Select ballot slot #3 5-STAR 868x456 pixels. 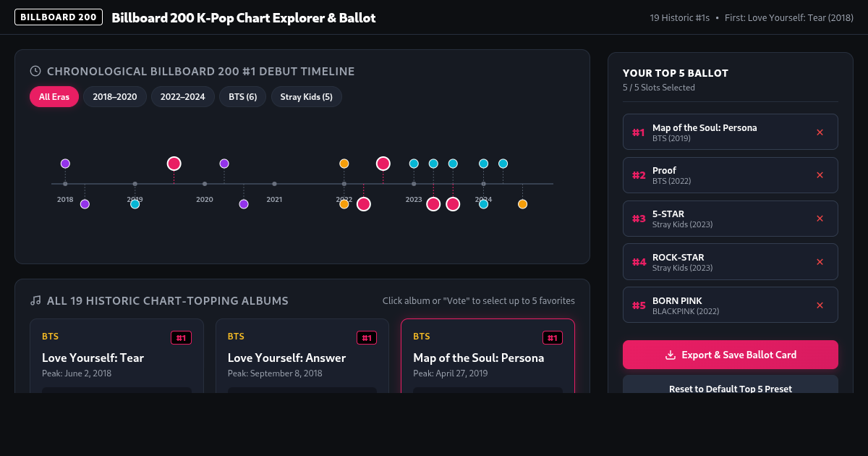point(731,219)
